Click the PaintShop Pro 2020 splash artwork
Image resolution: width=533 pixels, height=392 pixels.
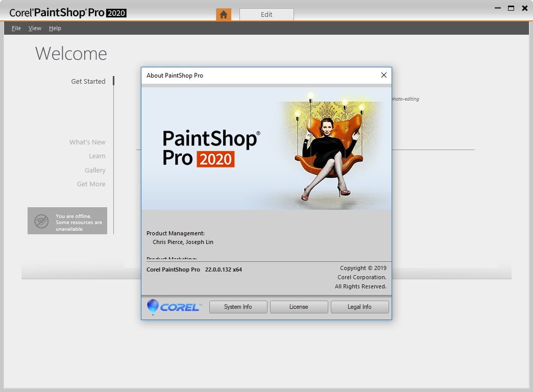[265, 148]
